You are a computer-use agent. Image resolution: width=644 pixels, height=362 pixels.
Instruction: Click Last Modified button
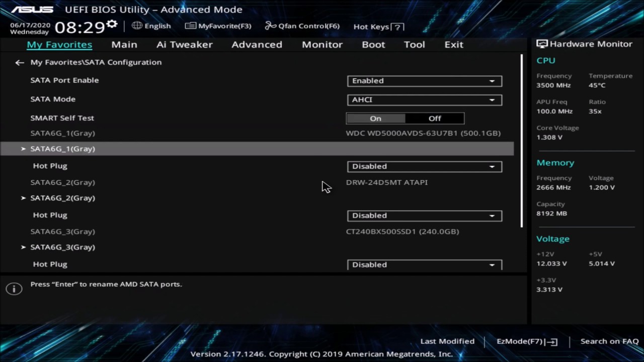coord(447,341)
